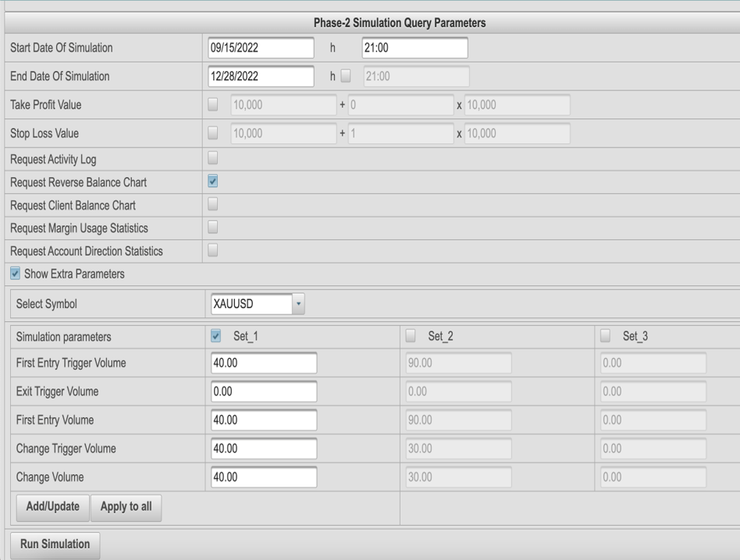Enable the Set_2 parameter set
Screen dimensions: 740x560
[411, 336]
